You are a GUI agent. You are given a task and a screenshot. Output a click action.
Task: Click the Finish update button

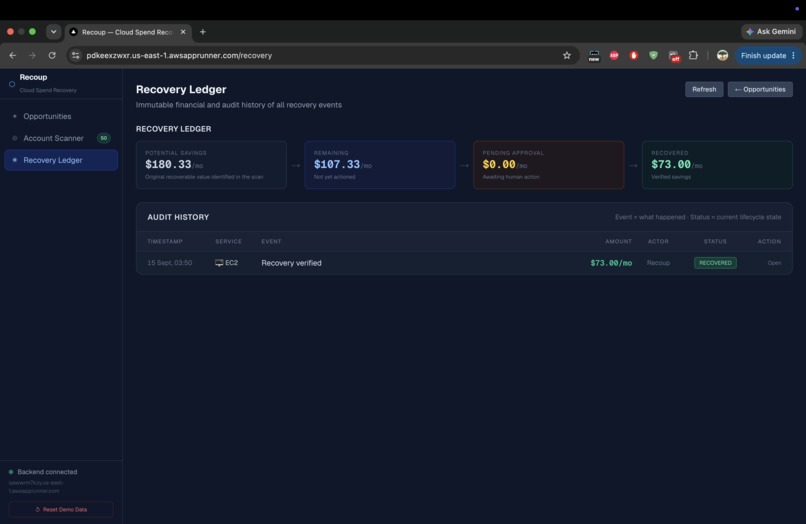coord(763,56)
